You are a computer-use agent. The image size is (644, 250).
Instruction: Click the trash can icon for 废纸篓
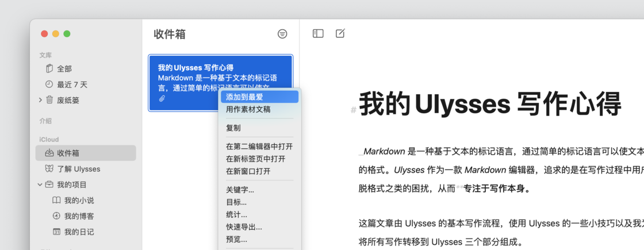[x=49, y=100]
